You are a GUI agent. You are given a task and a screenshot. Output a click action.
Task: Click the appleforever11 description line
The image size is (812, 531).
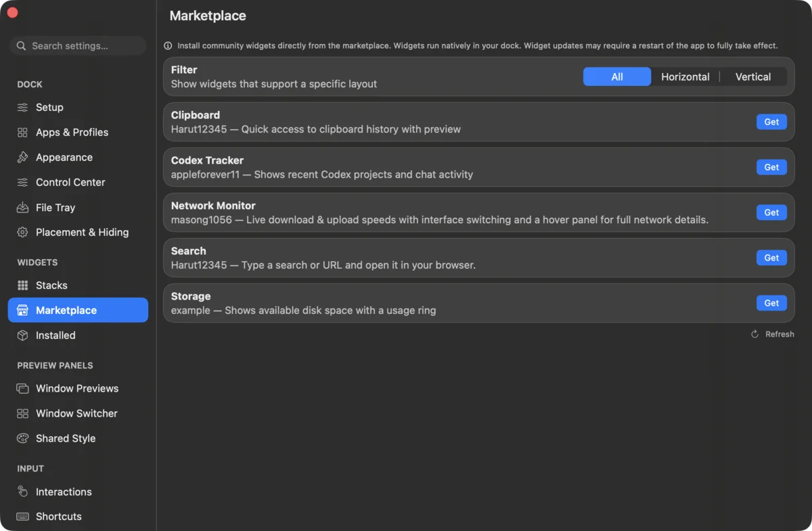coord(322,175)
